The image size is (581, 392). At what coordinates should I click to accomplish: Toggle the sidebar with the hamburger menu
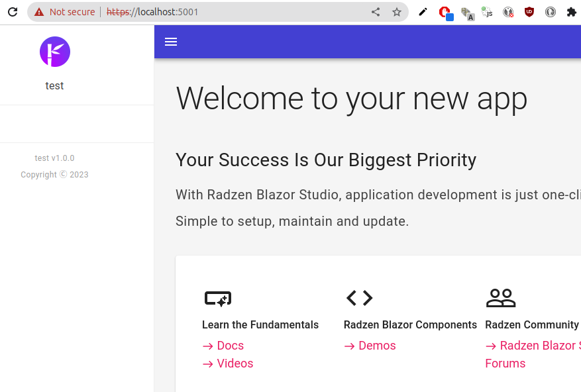tap(171, 42)
